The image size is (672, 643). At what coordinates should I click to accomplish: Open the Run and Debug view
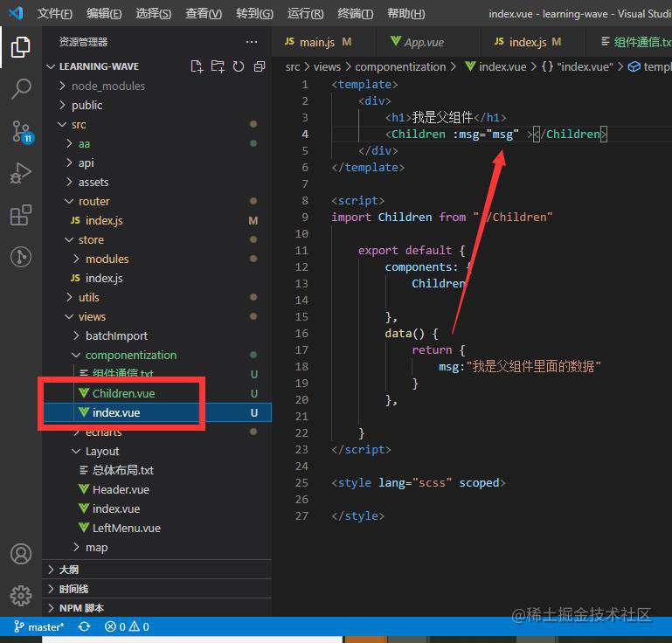pyautogui.click(x=21, y=173)
